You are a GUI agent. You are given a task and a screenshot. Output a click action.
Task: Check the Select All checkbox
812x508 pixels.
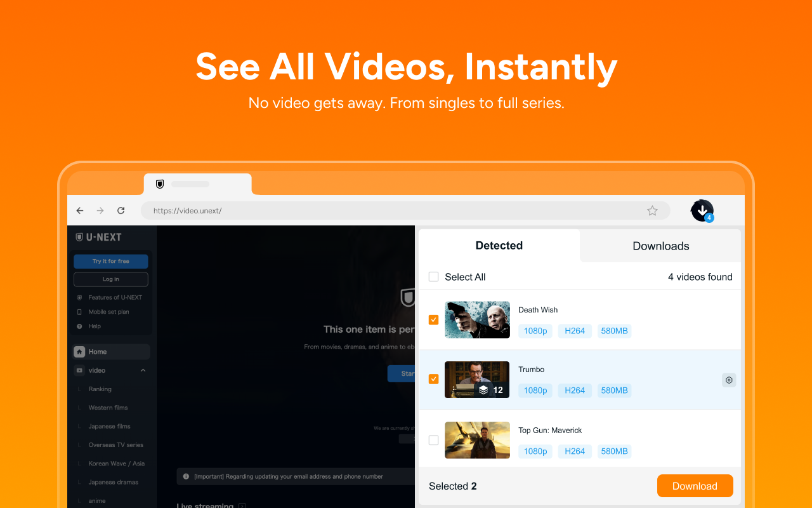point(434,277)
